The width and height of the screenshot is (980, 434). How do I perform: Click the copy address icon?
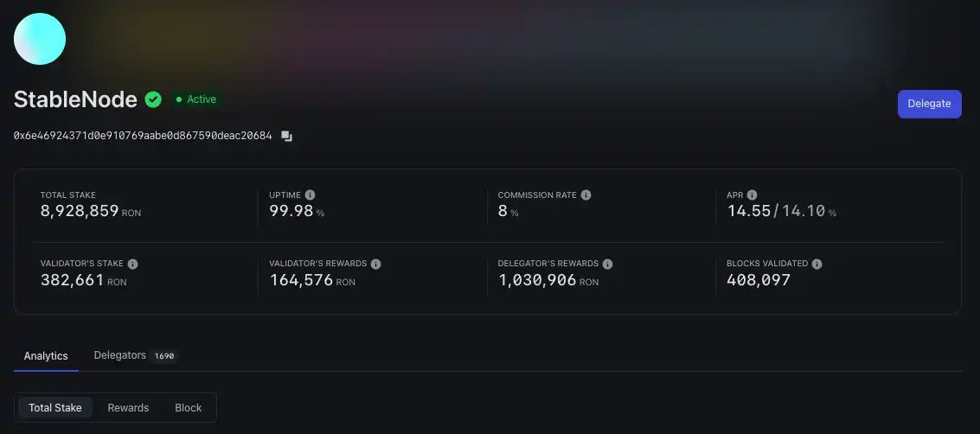[287, 137]
